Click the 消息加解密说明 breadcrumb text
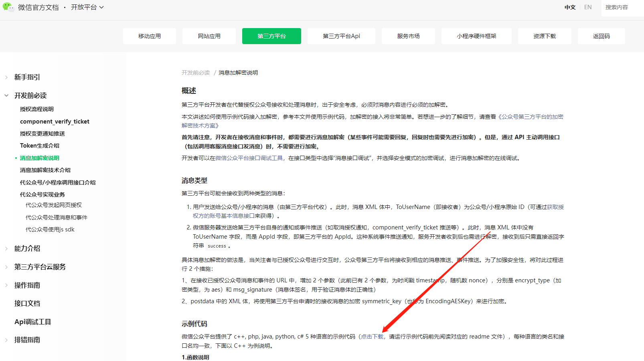Screen dimensions: 644x361 (x=238, y=73)
